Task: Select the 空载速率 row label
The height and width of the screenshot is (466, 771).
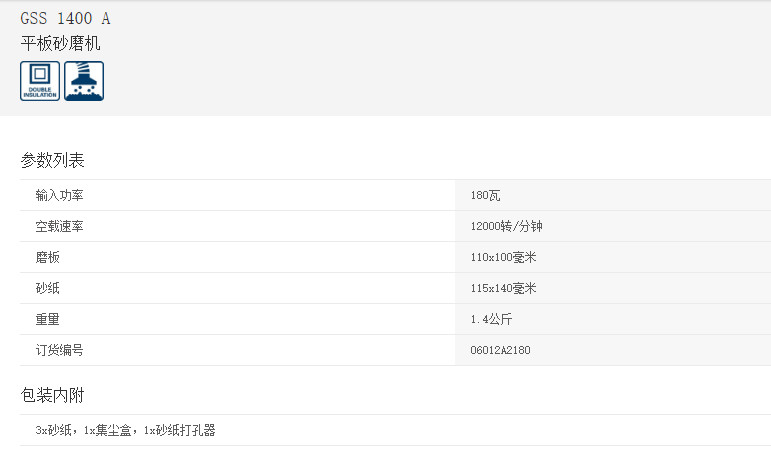Action: pyautogui.click(x=59, y=227)
